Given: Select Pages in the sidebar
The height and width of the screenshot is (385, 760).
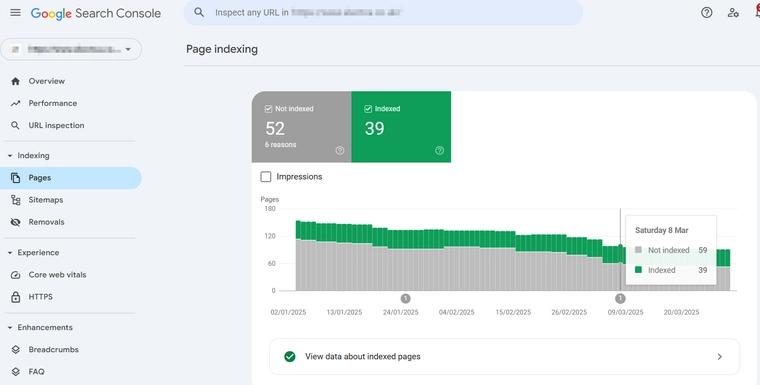Looking at the screenshot, I should point(71,178).
